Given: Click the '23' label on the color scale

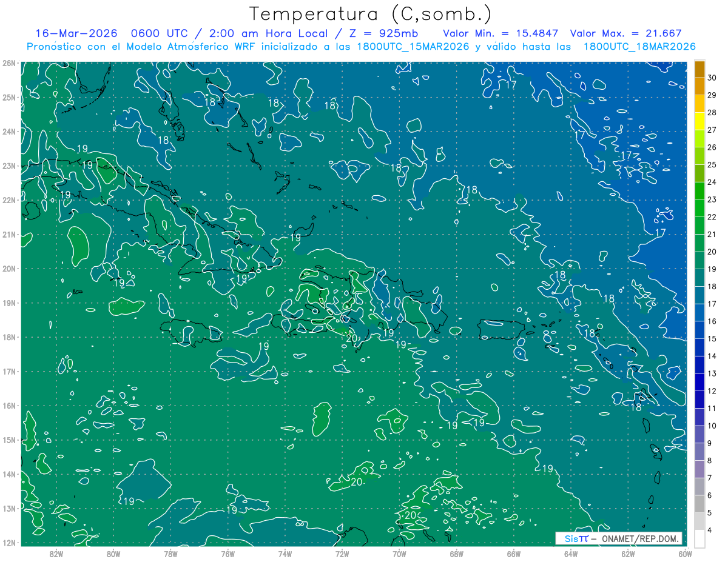Looking at the screenshot, I should (712, 199).
